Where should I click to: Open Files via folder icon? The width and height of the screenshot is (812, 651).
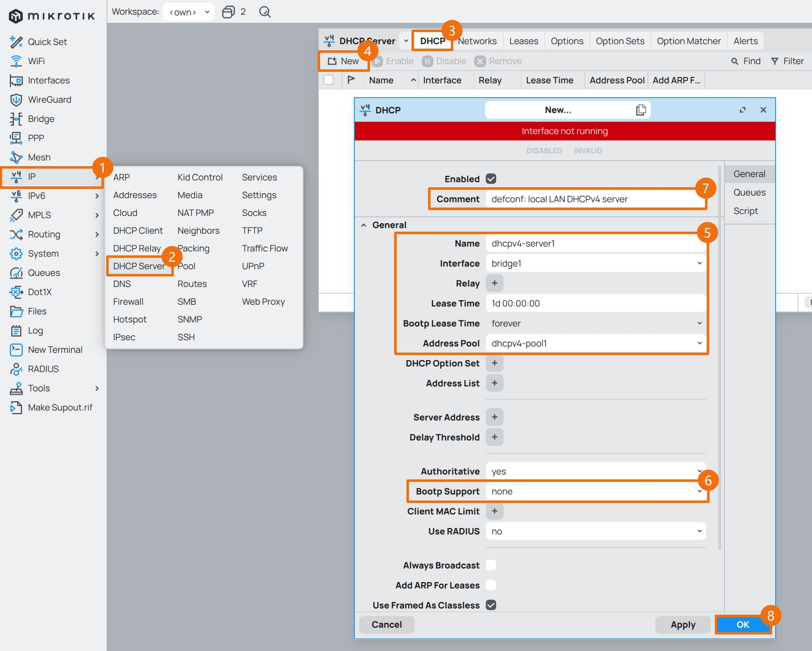(16, 311)
